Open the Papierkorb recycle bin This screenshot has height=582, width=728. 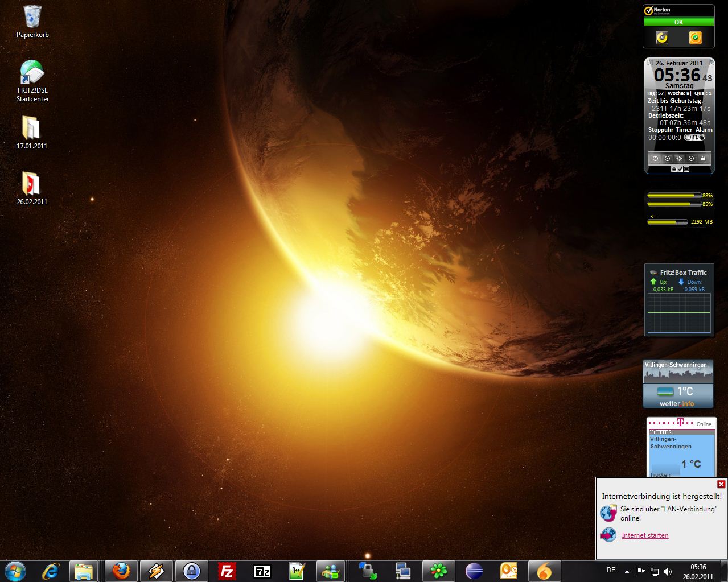tap(32, 17)
